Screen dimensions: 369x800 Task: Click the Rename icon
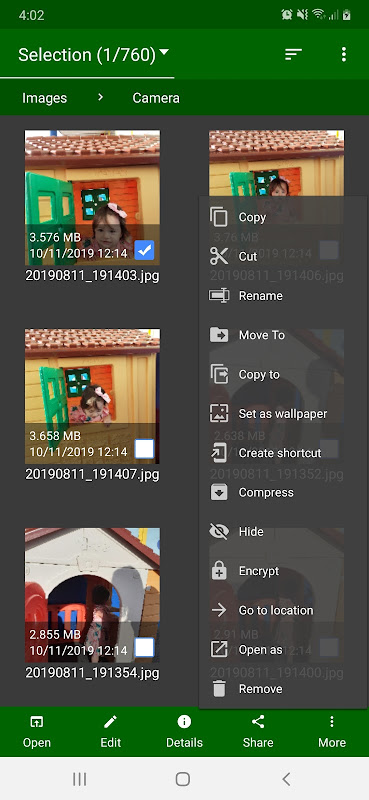(219, 295)
